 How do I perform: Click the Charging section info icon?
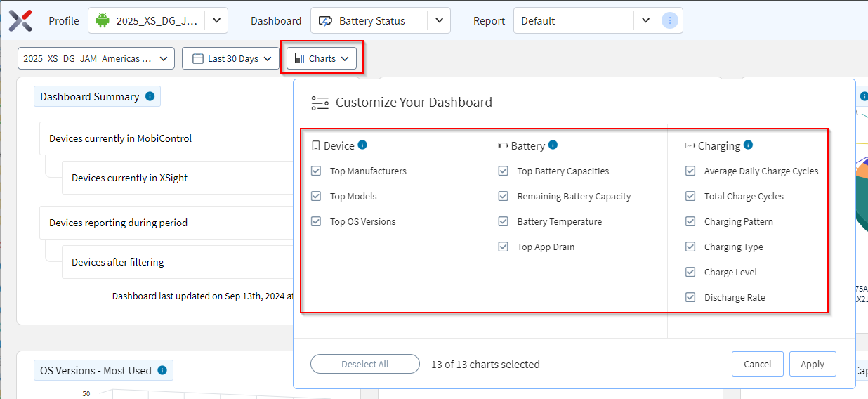click(x=748, y=145)
